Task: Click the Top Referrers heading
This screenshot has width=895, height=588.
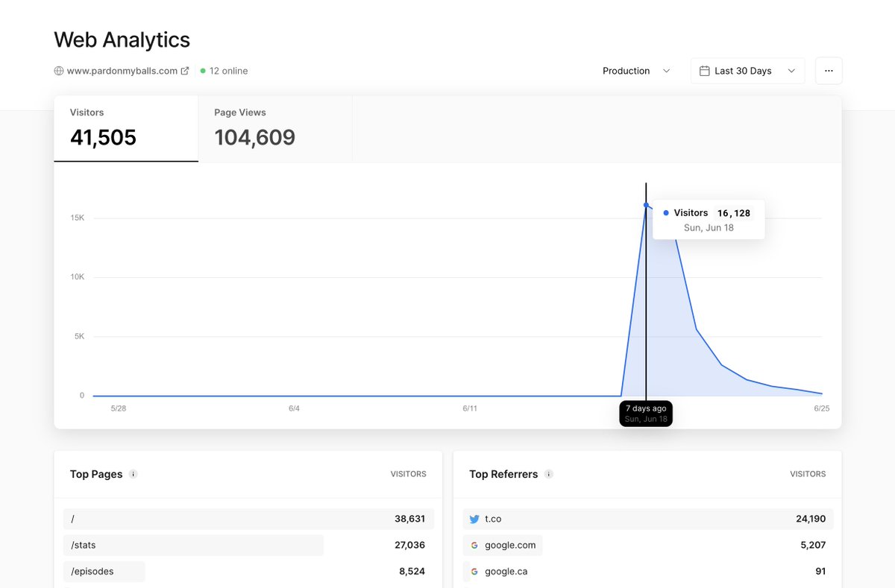Action: [503, 474]
